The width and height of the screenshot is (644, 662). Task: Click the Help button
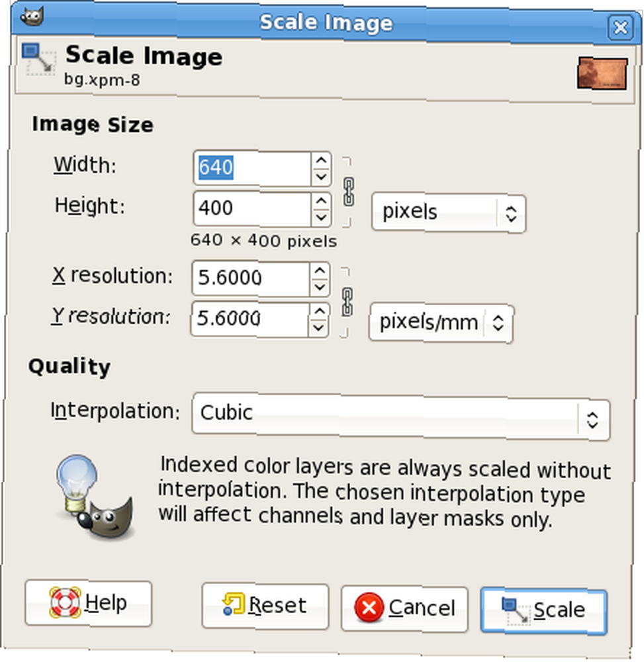88,603
